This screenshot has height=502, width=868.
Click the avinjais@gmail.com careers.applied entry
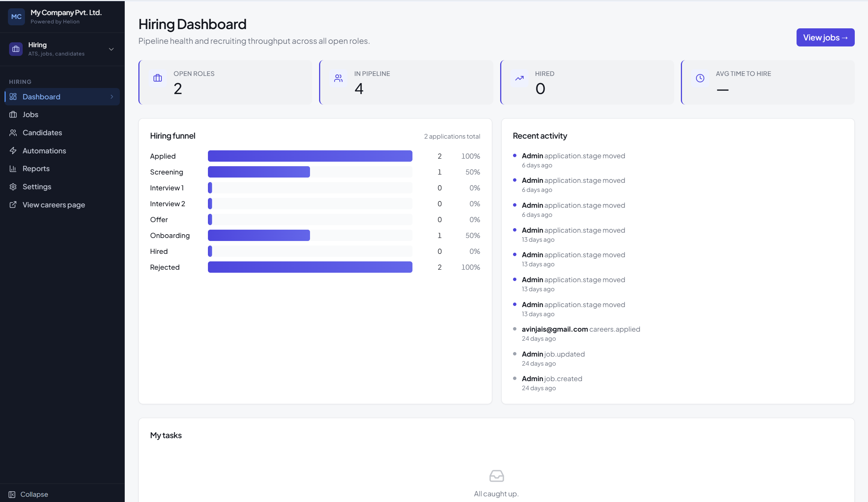[581, 334]
